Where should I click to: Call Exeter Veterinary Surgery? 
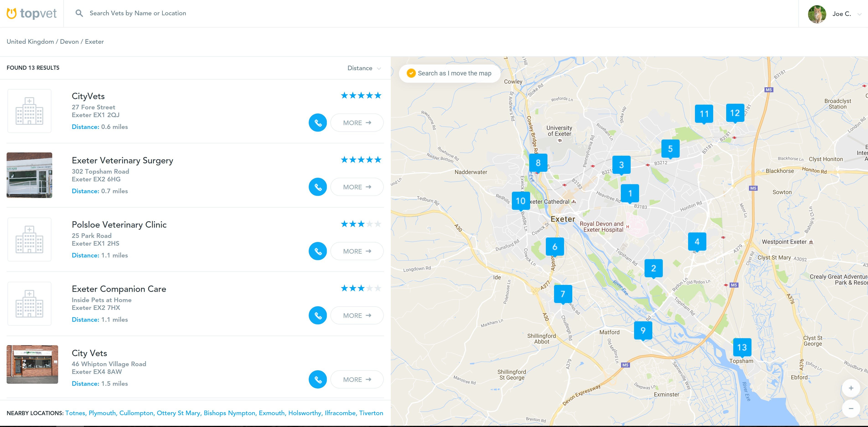pyautogui.click(x=318, y=187)
